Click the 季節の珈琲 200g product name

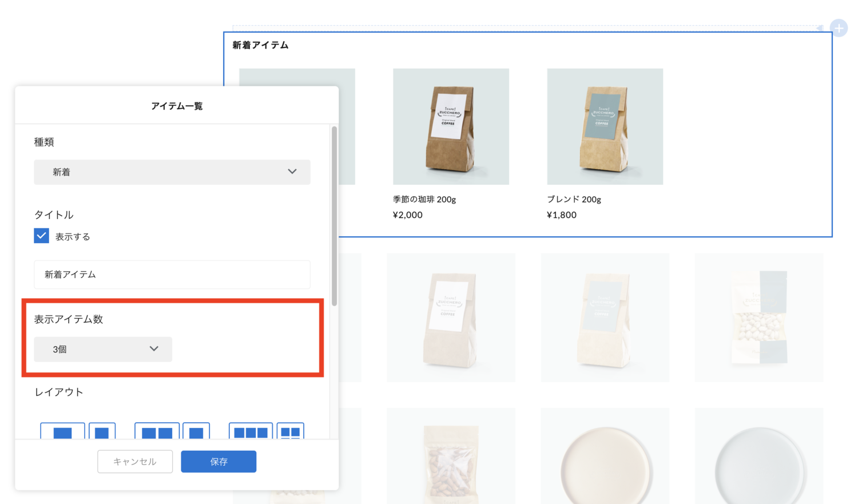click(424, 200)
